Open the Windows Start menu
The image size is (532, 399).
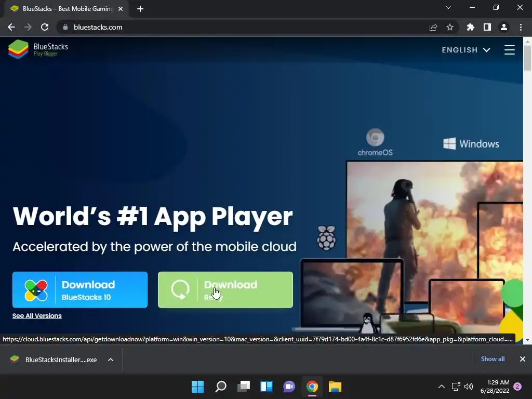(198, 387)
